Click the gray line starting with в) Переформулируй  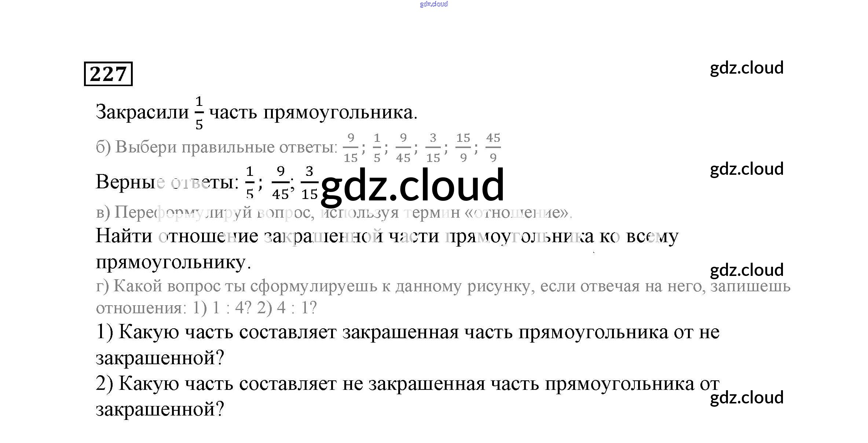pos(333,213)
